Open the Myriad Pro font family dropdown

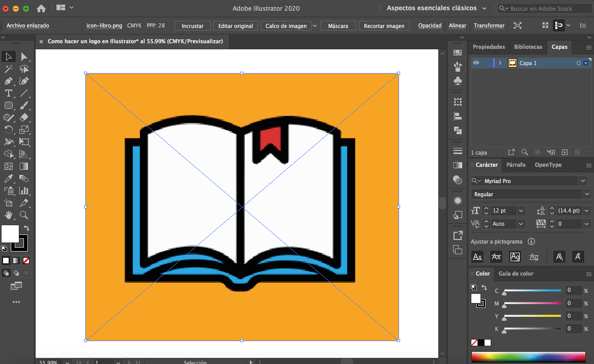(583, 180)
